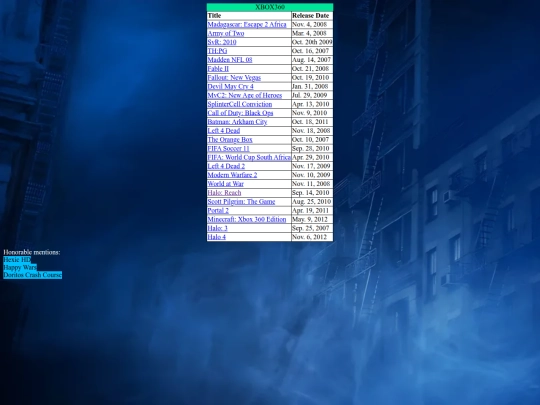Screen dimensions: 540x405
Task: Open the Halo 4 link
Action: coord(216,237)
